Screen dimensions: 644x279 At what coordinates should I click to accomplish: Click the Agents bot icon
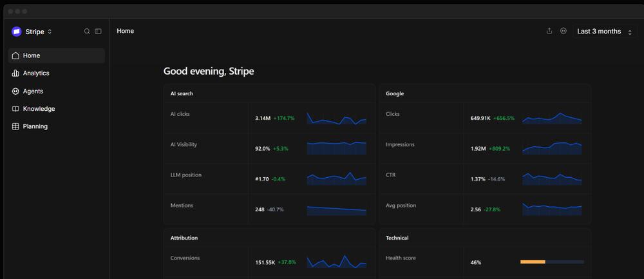pos(15,91)
